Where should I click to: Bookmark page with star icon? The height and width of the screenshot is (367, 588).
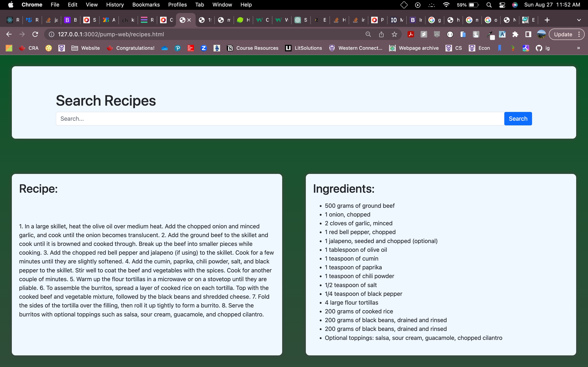[394, 34]
